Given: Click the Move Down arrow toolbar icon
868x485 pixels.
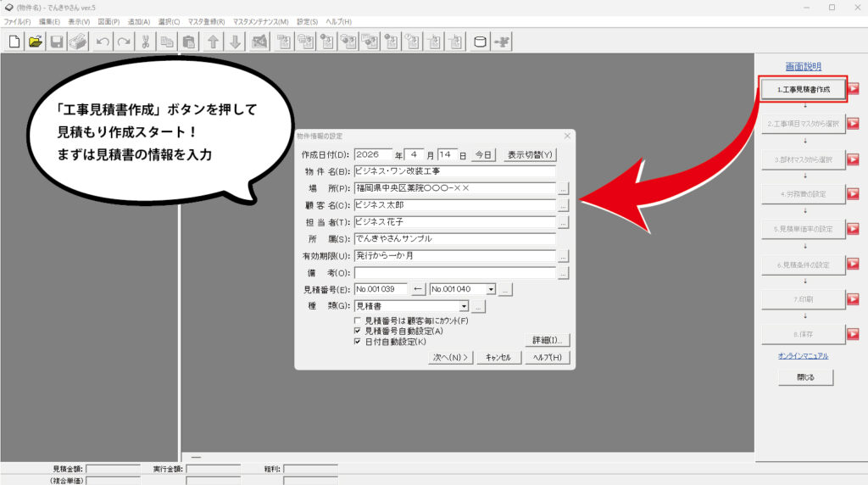Looking at the screenshot, I should (x=236, y=42).
